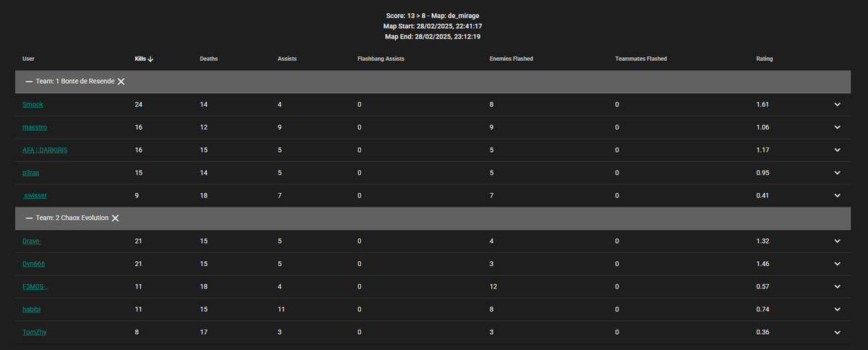868x350 pixels.
Task: Click maestro's assists value 9
Action: [x=280, y=127]
